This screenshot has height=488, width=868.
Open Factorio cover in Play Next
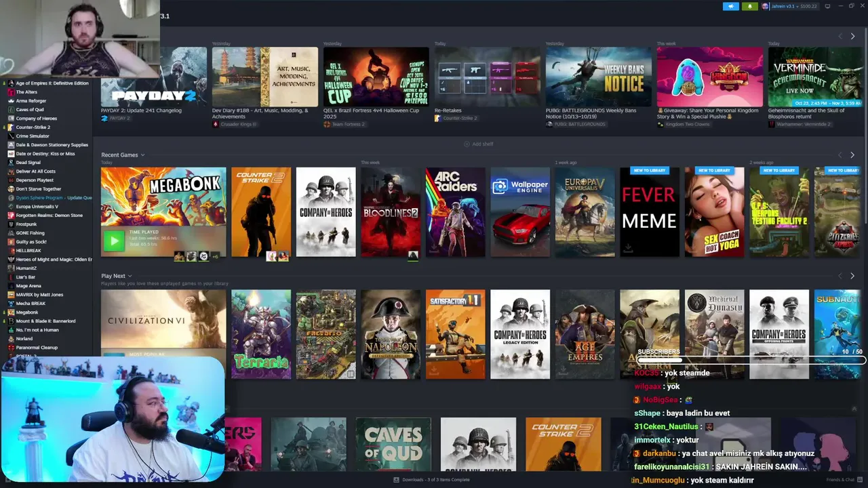[x=325, y=334]
